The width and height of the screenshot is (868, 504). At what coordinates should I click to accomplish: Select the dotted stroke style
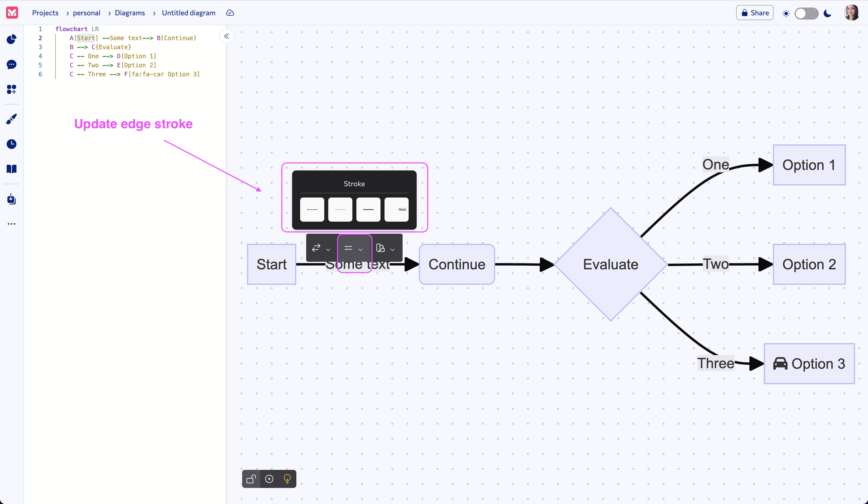340,209
